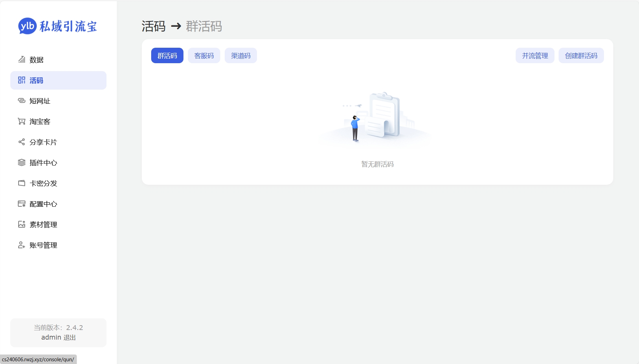Click the ylb logo bubble
The width and height of the screenshot is (639, 364).
[x=27, y=26]
